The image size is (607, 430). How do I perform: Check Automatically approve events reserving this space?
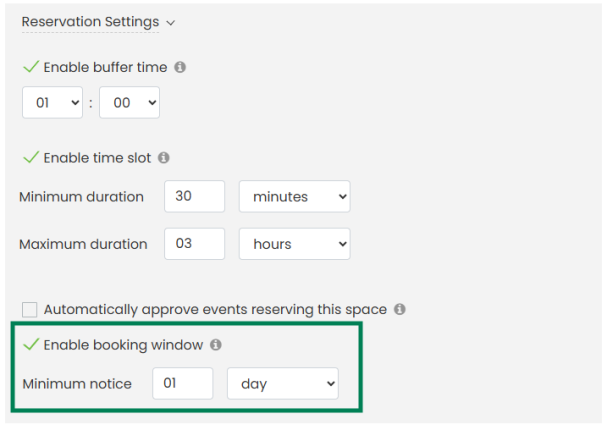coord(30,310)
